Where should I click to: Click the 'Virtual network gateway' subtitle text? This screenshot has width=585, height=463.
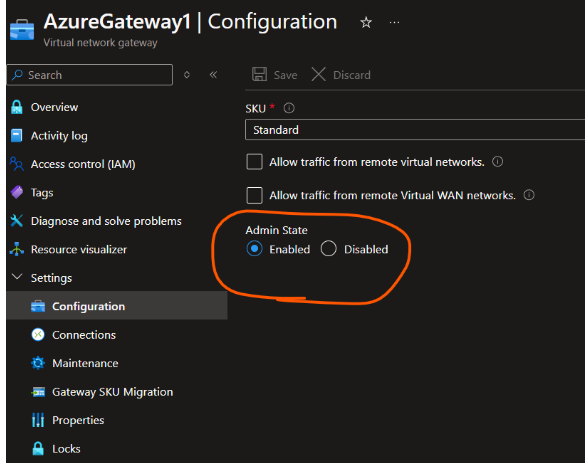(100, 43)
